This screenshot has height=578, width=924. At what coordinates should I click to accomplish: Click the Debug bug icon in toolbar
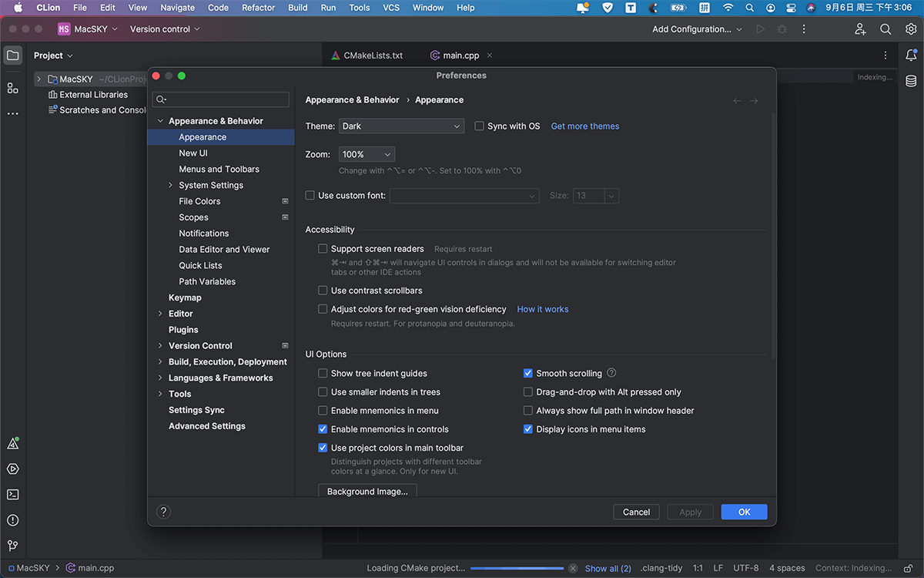pyautogui.click(x=782, y=29)
